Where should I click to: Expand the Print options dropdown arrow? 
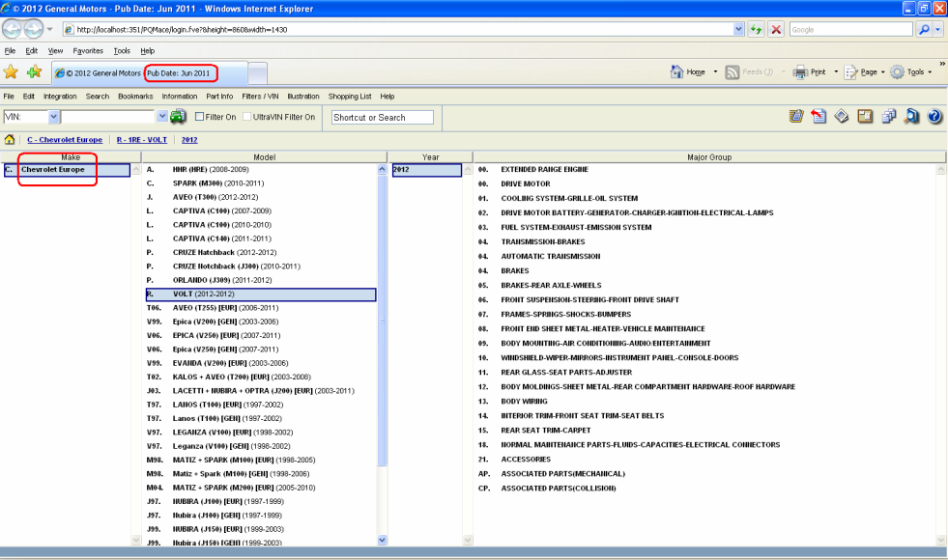(x=836, y=71)
